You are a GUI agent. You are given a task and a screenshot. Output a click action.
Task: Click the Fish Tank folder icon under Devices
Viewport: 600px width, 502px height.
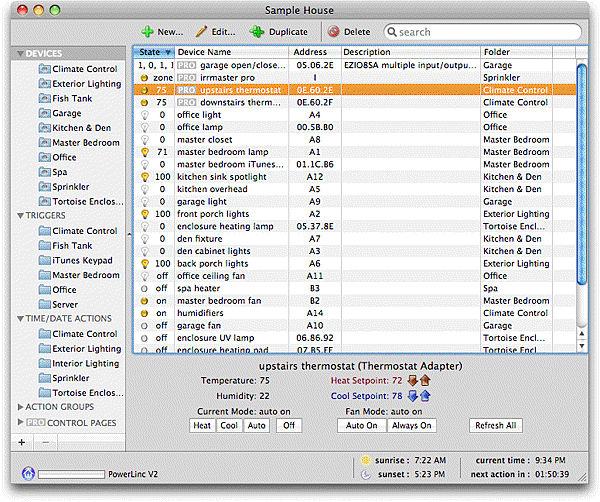pyautogui.click(x=44, y=98)
